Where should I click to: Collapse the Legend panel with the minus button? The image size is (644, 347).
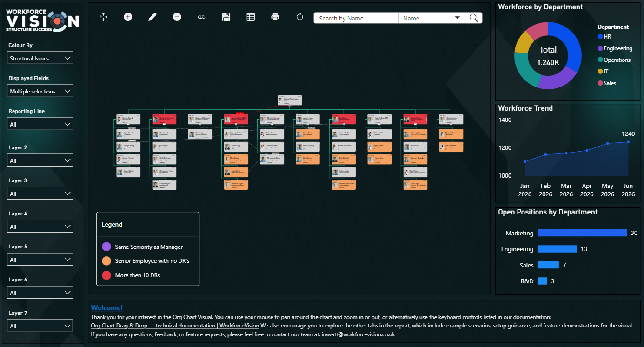186,224
